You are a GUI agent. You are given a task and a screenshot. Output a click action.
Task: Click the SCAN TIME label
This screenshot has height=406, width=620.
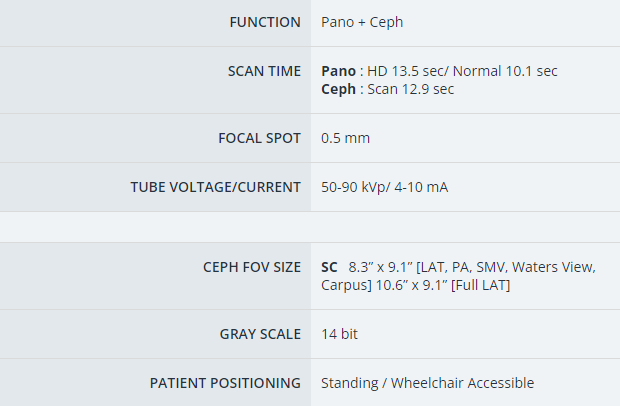click(264, 71)
